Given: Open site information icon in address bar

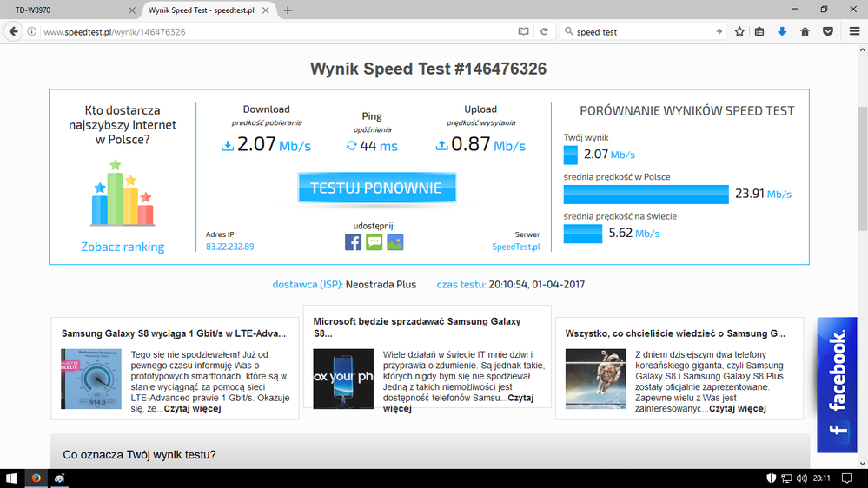Looking at the screenshot, I should pos(32,31).
